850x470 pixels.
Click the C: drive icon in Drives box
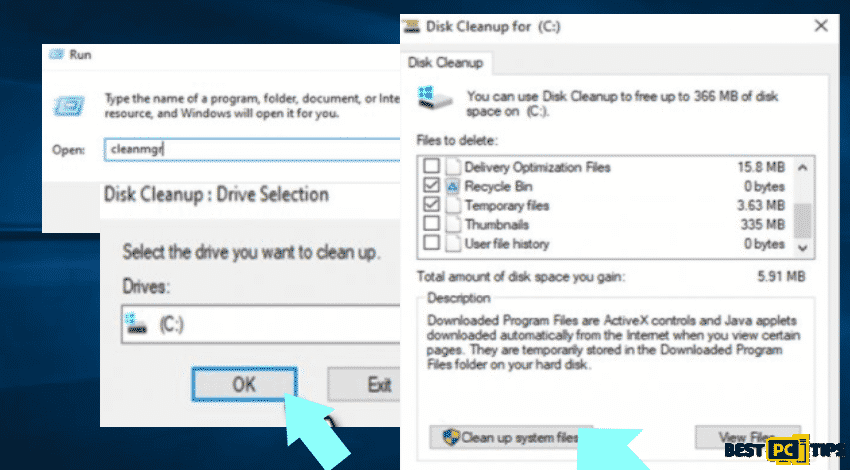(136, 323)
